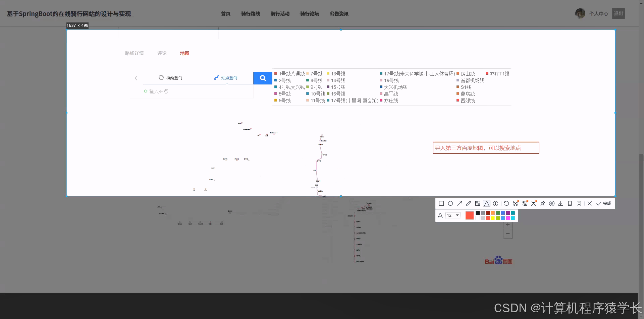644x319 pixels.
Task: Select the yellow color swatch
Action: coord(493,217)
